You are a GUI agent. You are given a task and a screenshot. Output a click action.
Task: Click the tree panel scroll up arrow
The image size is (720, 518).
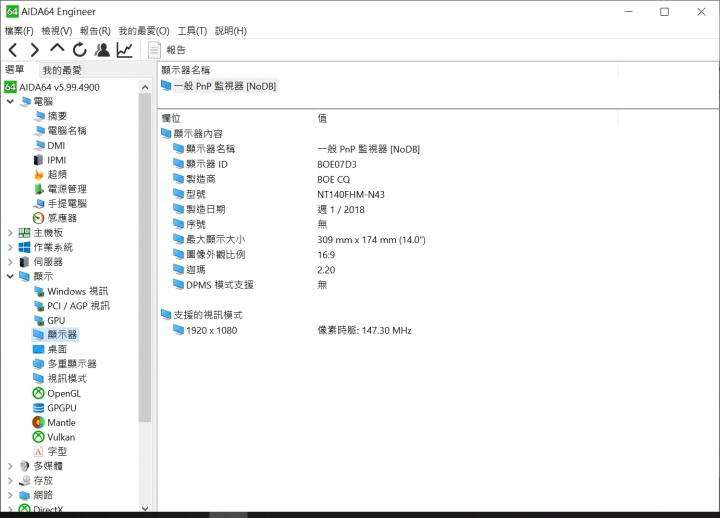(145, 87)
